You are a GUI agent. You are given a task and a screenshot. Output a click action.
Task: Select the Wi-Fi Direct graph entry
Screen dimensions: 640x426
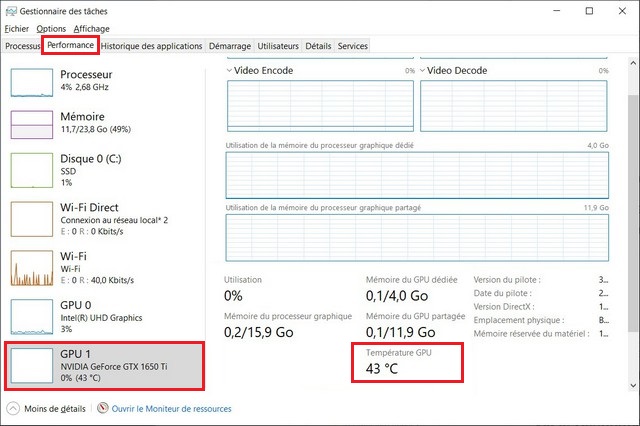[x=32, y=217]
